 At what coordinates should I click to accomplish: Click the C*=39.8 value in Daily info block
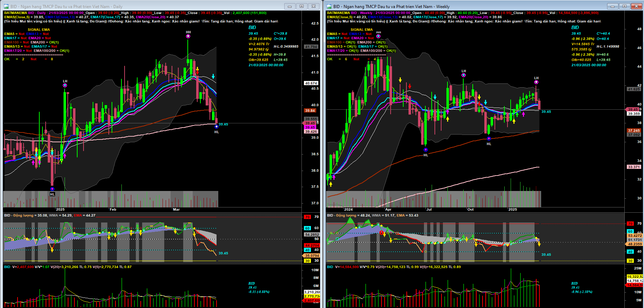pos(280,34)
